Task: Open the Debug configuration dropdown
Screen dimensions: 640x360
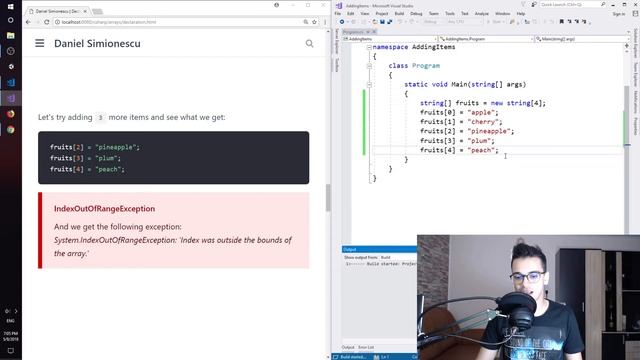Action: click(x=433, y=22)
